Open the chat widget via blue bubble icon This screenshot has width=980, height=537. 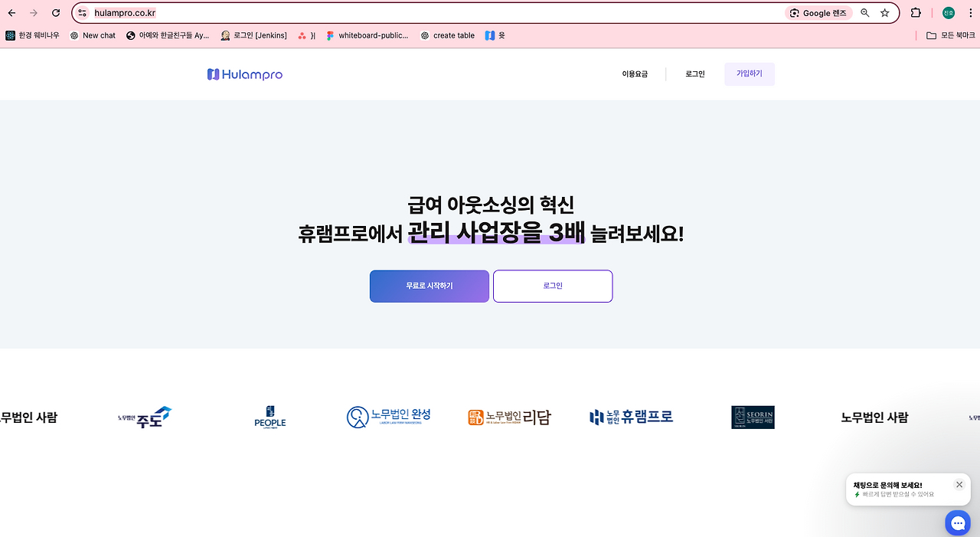(958, 522)
